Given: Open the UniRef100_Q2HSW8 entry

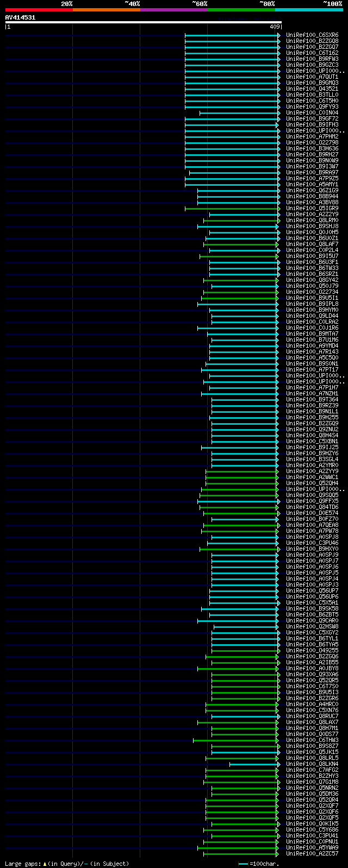Looking at the screenshot, I should (312, 627).
